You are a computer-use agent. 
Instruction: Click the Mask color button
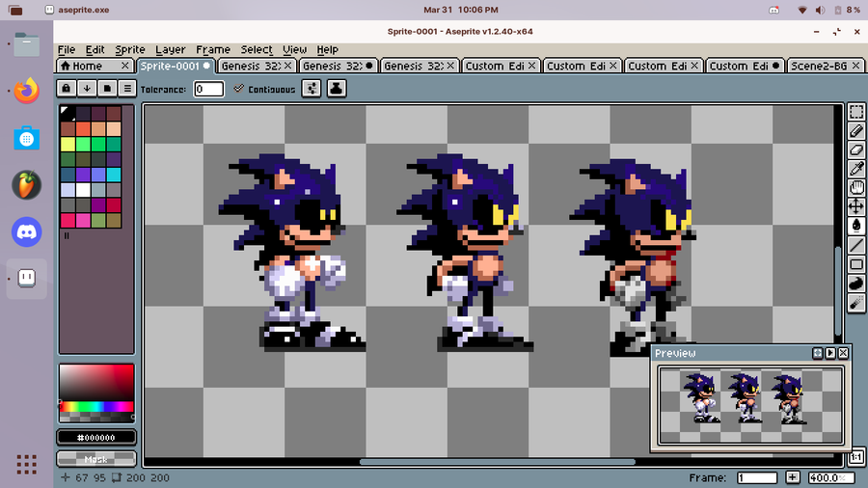click(96, 459)
